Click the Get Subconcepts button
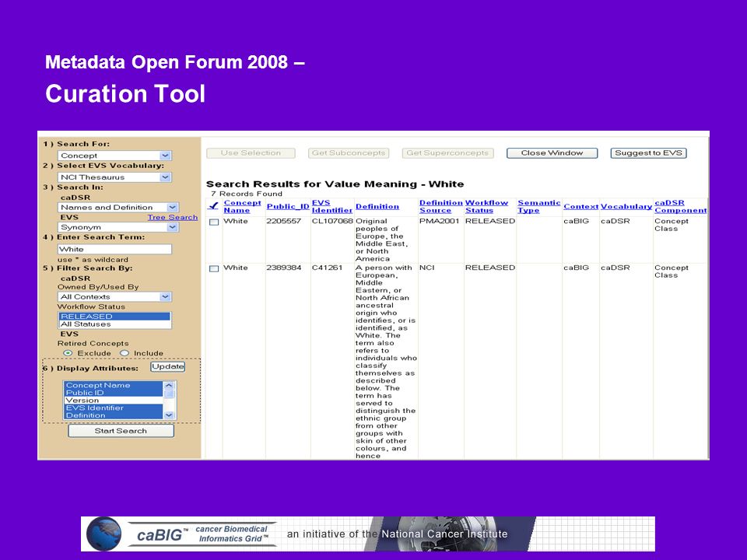The height and width of the screenshot is (560, 747). tap(349, 153)
